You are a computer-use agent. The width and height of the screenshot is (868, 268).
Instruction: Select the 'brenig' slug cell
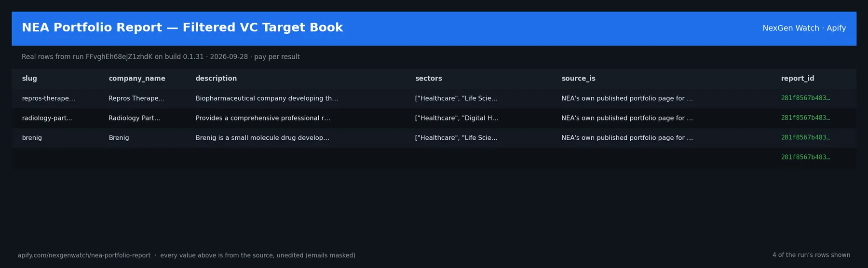pos(32,138)
